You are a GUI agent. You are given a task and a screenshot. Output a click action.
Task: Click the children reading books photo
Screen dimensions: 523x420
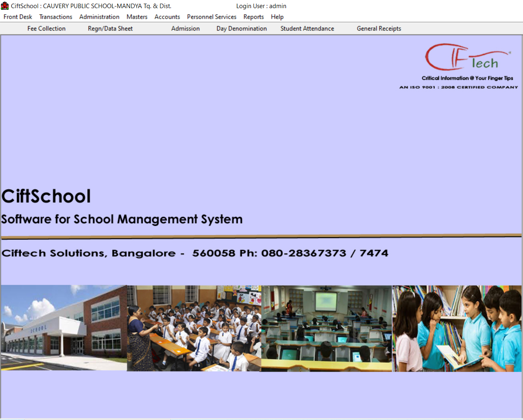(x=457, y=328)
